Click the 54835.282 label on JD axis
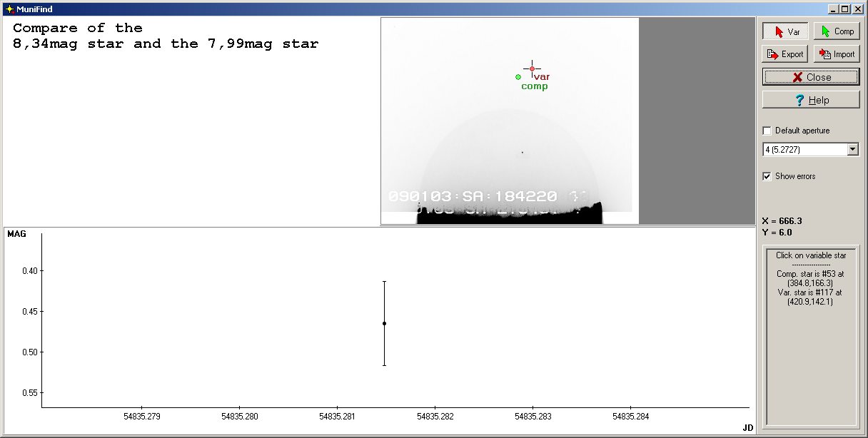This screenshot has height=438, width=868. click(x=435, y=415)
